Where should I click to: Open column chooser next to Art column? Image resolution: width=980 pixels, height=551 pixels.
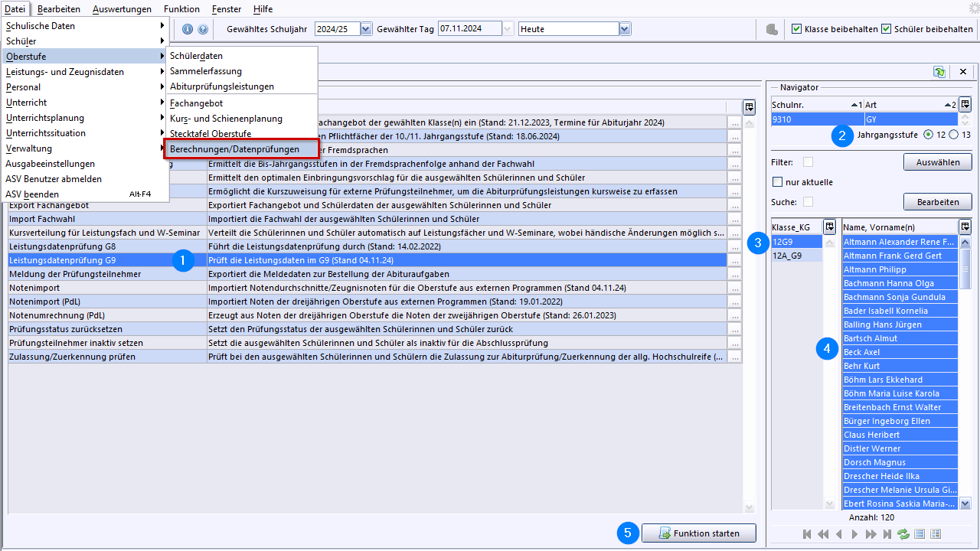[965, 104]
